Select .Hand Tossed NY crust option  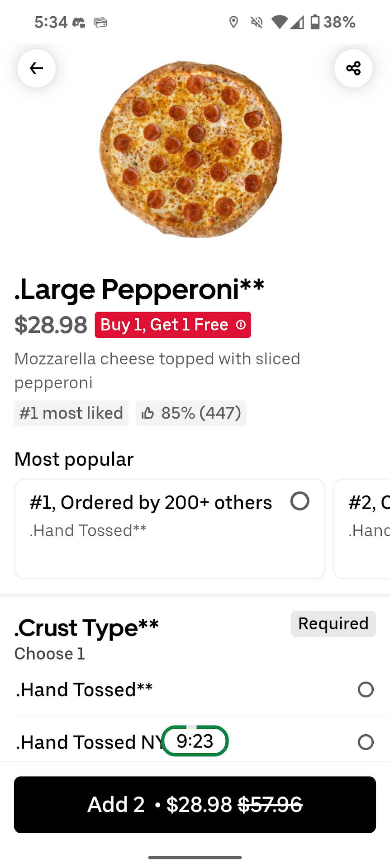[x=366, y=742]
